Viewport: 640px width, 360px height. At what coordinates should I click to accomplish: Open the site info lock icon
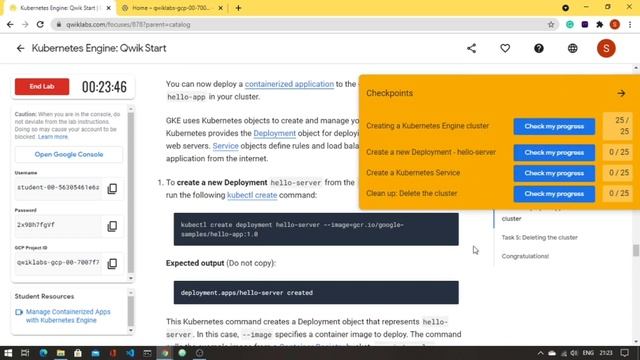pyautogui.click(x=59, y=24)
